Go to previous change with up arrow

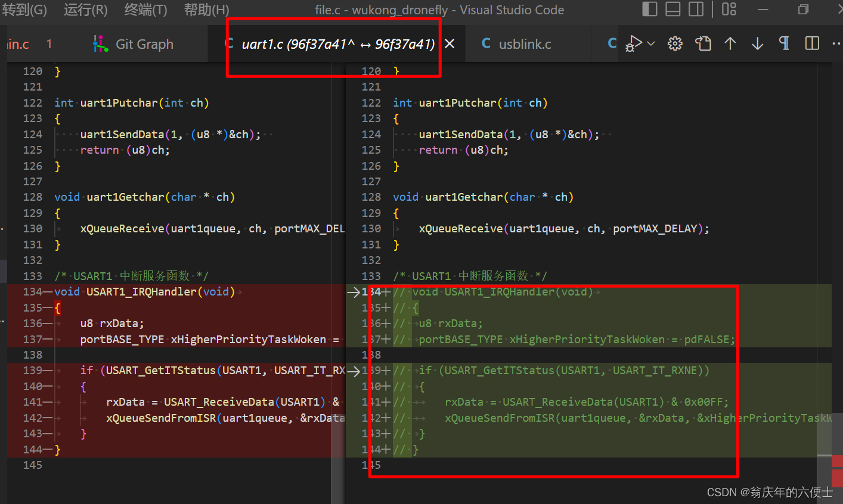pos(730,43)
